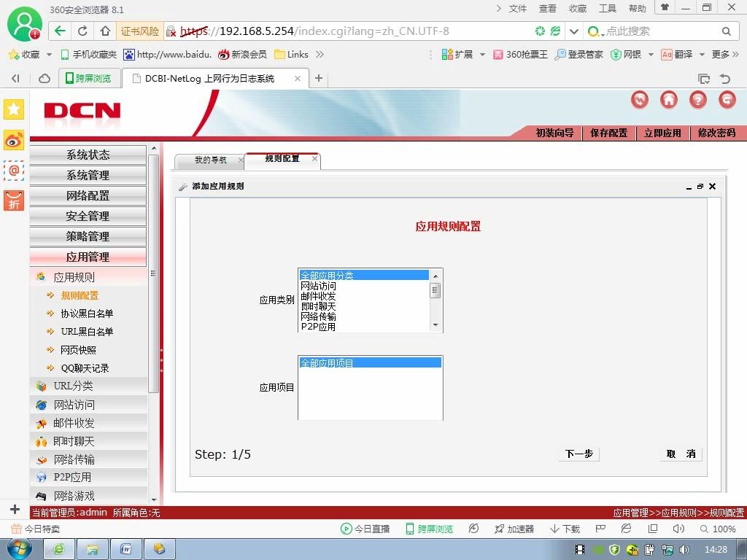747x560 pixels.
Task: Open URL分类 sidebar item
Action: (x=88, y=386)
